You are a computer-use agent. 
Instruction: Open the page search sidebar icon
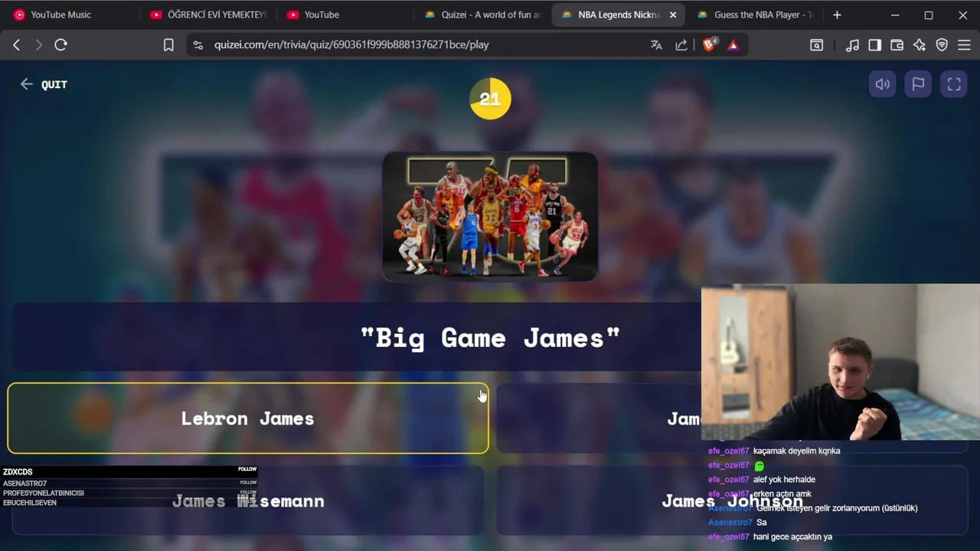817,45
